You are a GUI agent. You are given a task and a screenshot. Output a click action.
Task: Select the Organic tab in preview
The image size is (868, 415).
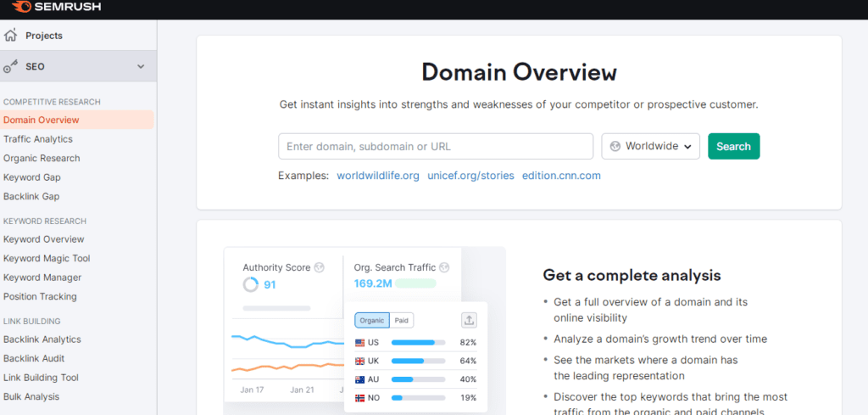[x=372, y=320]
